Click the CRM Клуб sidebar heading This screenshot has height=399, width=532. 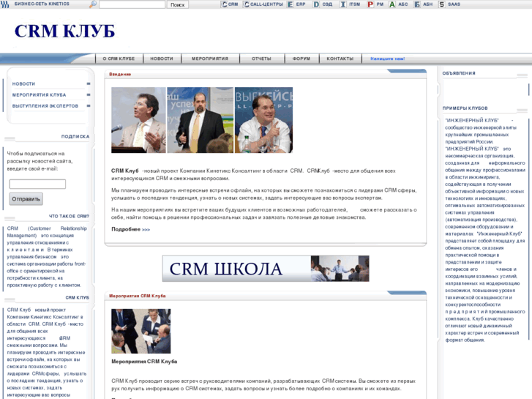[78, 298]
